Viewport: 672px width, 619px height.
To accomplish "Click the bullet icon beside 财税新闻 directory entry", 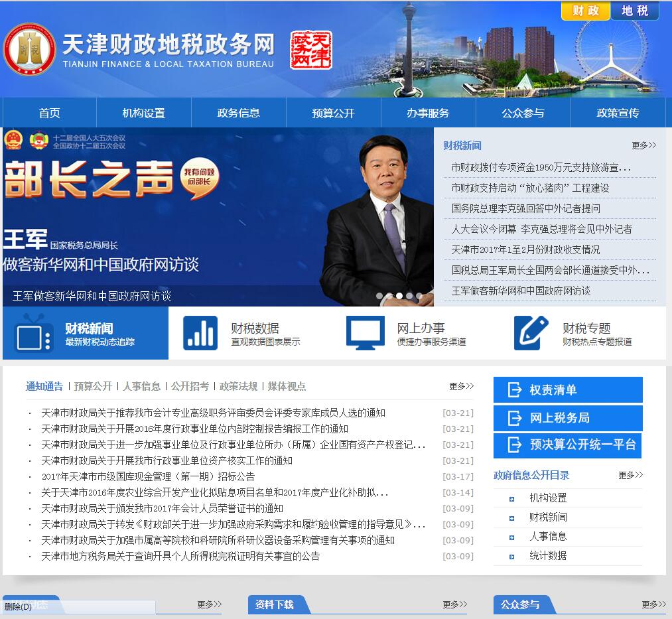I will click(511, 518).
